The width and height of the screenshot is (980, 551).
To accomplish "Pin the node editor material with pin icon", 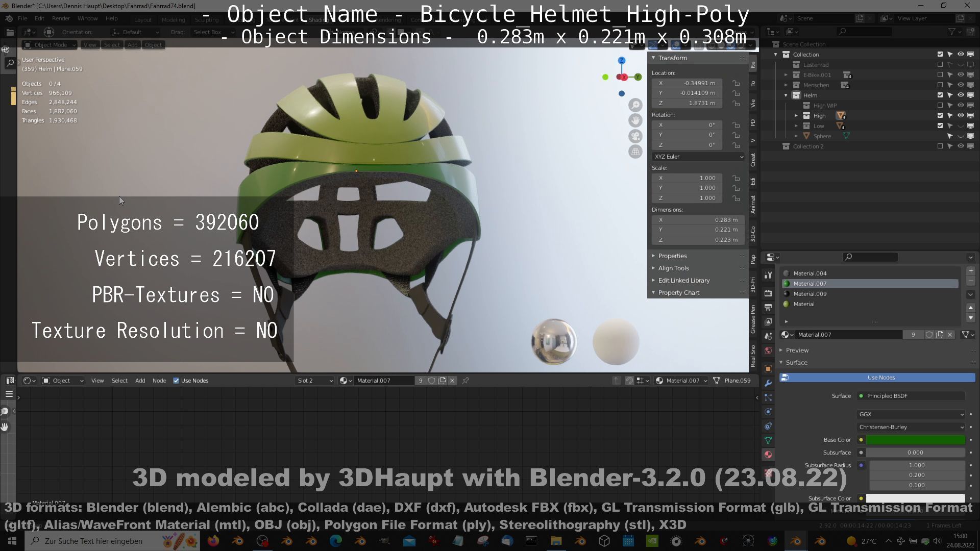I will pyautogui.click(x=465, y=381).
